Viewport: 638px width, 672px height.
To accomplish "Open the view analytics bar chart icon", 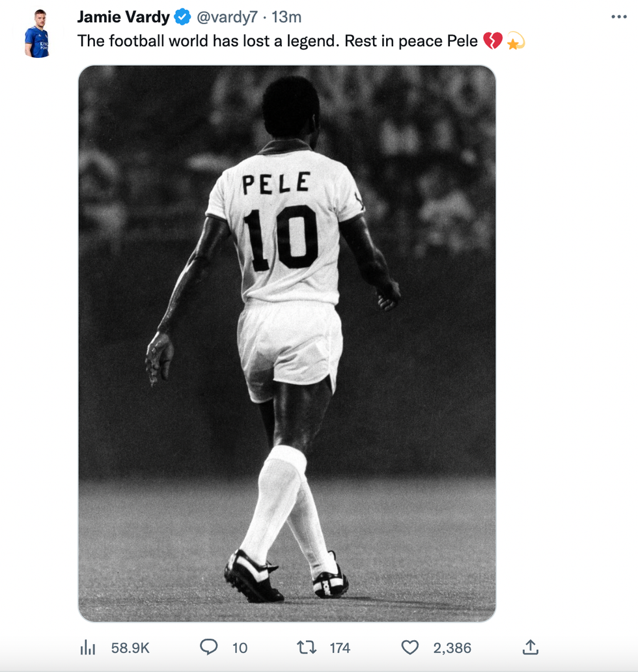I will [x=88, y=647].
